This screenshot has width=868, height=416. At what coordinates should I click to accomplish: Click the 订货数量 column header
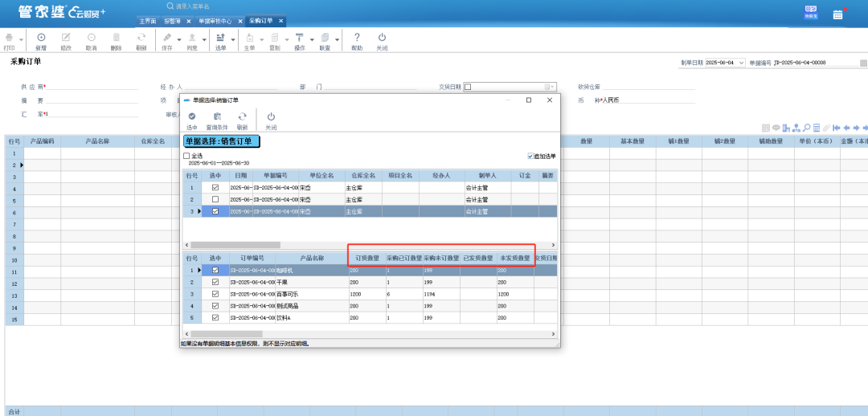(366, 259)
